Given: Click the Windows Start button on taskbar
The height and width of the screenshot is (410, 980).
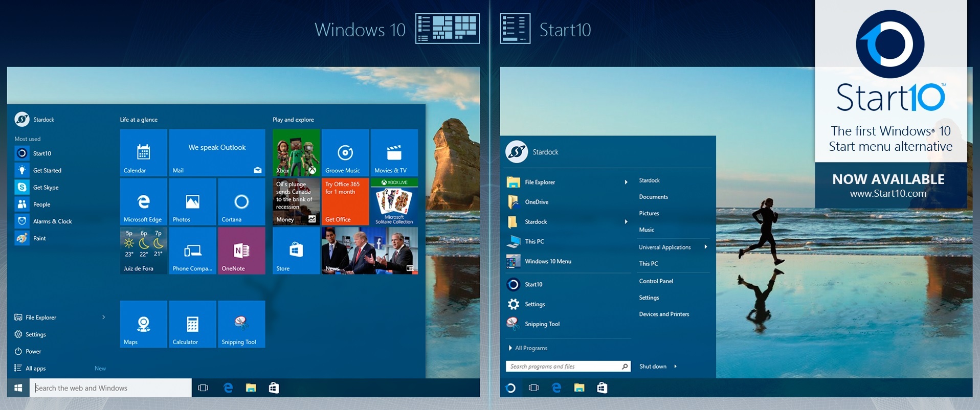Looking at the screenshot, I should click(x=18, y=388).
